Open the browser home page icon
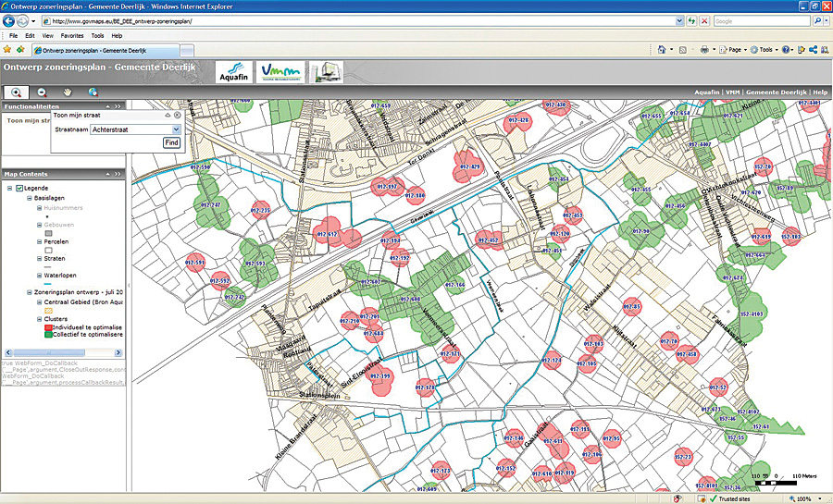833x504 pixels. coord(664,49)
